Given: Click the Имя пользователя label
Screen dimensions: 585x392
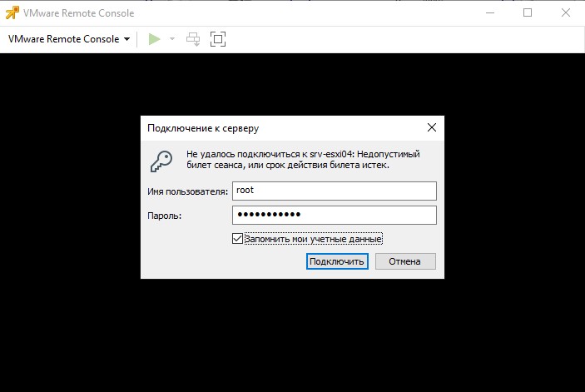Looking at the screenshot, I should [x=186, y=191].
